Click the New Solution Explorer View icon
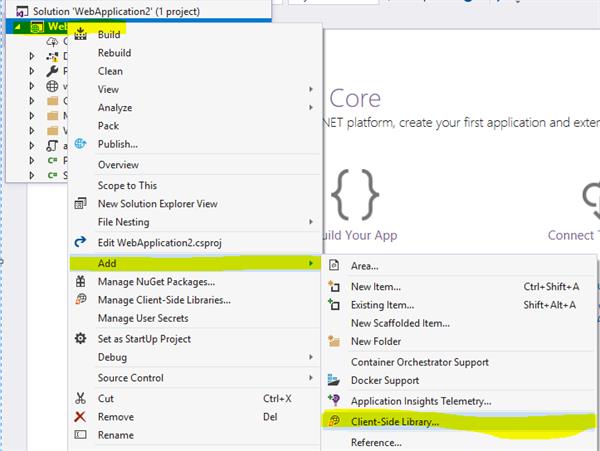Screen dimensions: 600x451 click(81, 204)
